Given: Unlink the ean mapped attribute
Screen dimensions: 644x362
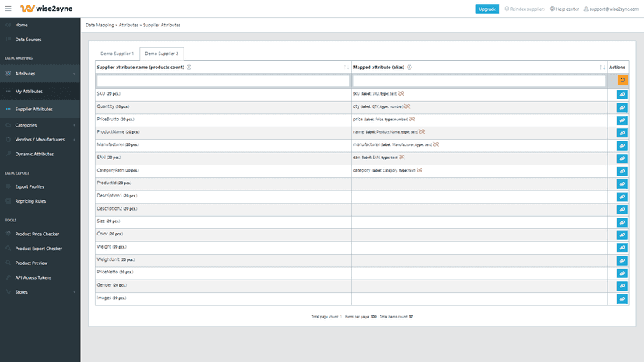Looking at the screenshot, I should (402, 157).
